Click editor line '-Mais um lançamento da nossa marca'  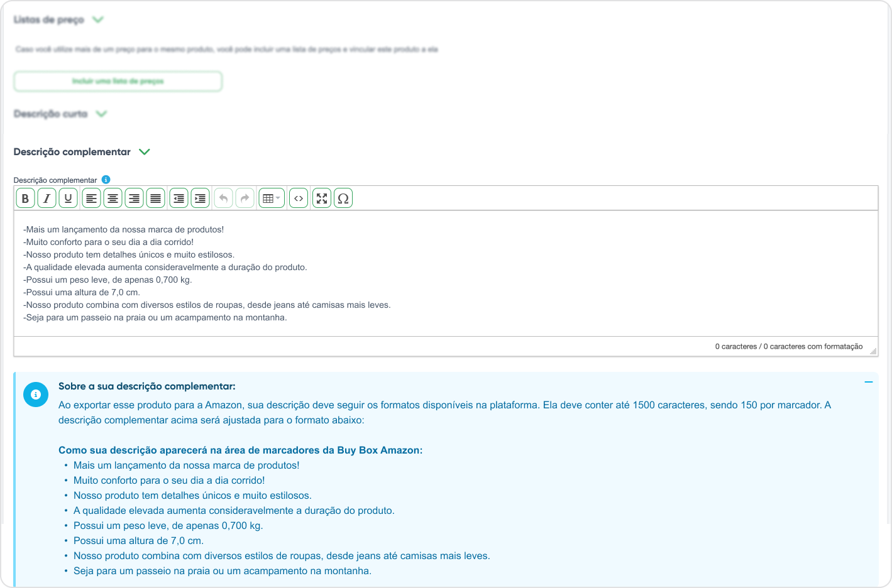point(124,229)
